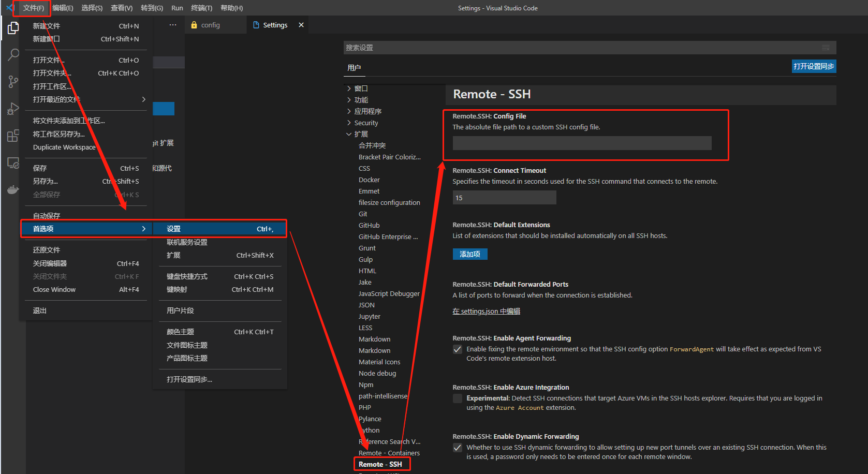Select 合并冲突 settings entry
868x474 pixels.
coord(372,145)
